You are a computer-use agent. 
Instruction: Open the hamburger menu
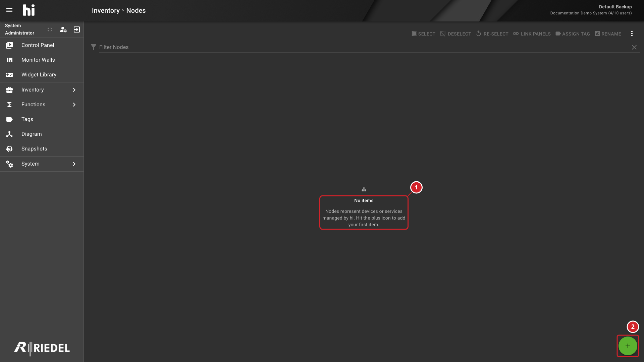point(9,10)
